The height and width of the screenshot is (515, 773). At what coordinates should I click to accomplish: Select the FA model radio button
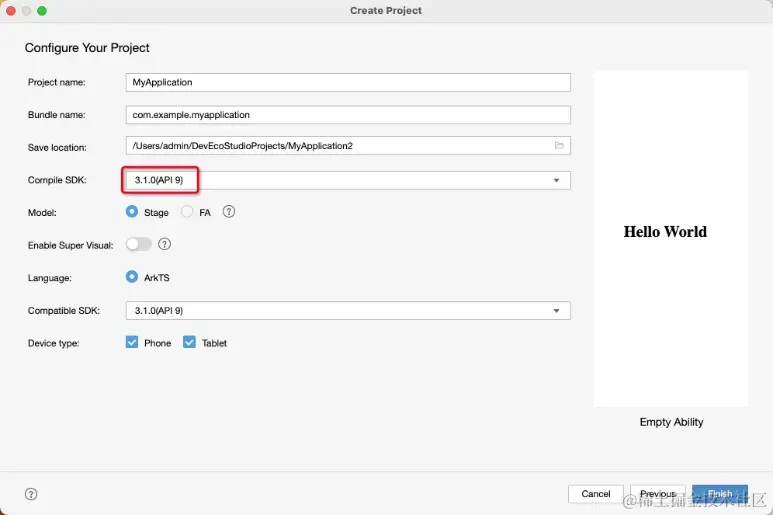click(187, 212)
